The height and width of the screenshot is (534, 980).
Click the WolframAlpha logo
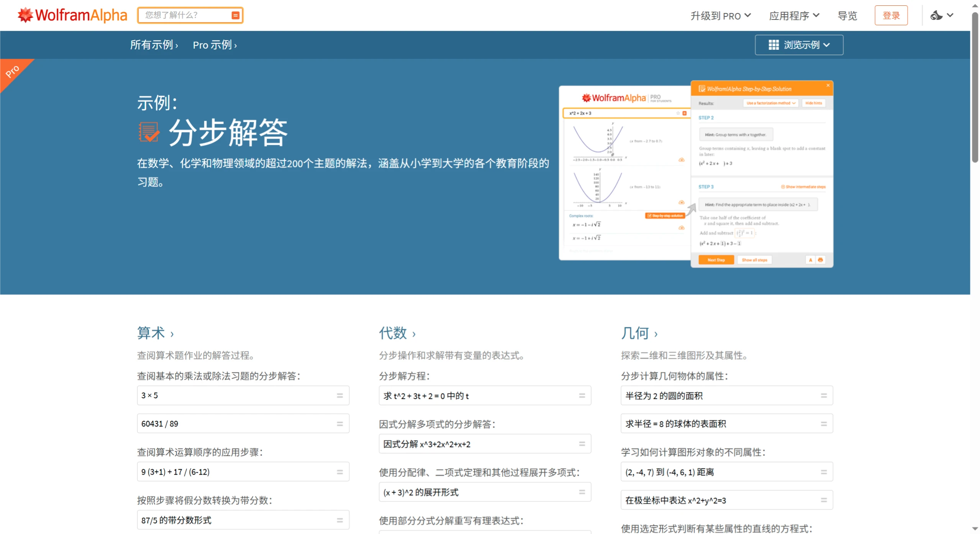point(72,15)
